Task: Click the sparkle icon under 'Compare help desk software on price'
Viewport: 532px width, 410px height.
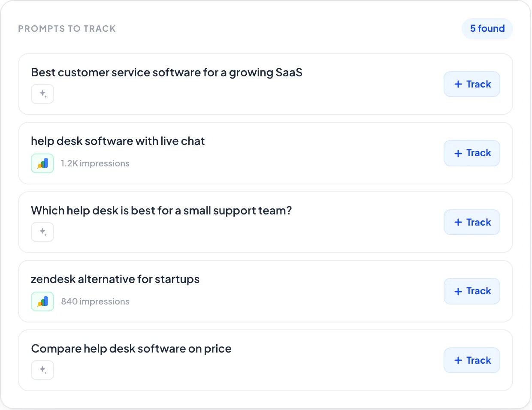Action: (42, 370)
